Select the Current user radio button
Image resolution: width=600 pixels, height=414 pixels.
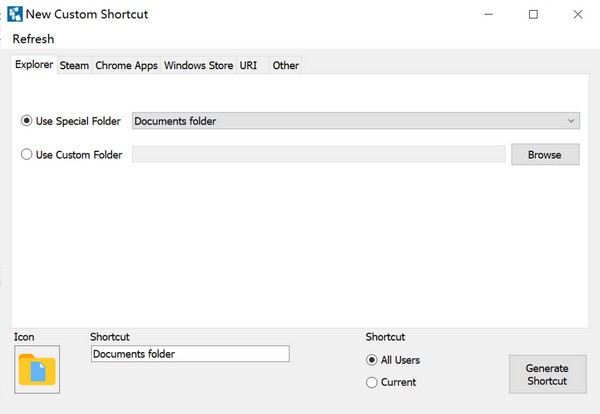pyautogui.click(x=372, y=382)
